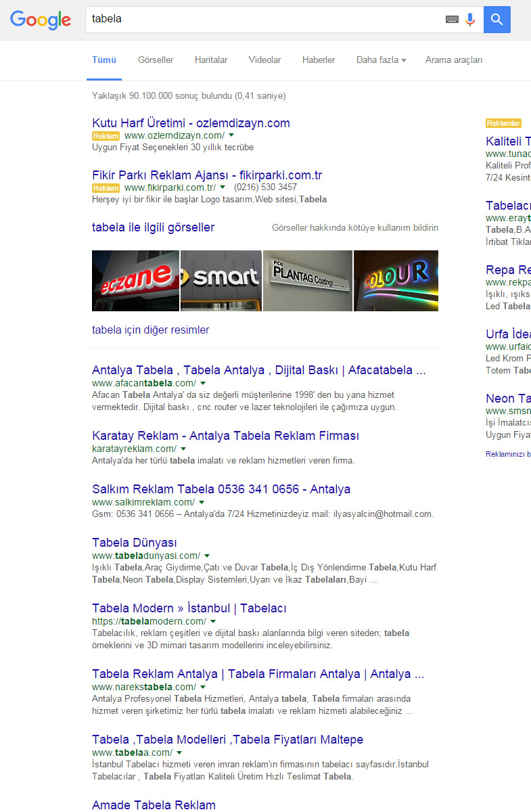The image size is (531, 812).
Task: Expand arrow next to www.narekstabela.com/
Action: click(x=202, y=687)
